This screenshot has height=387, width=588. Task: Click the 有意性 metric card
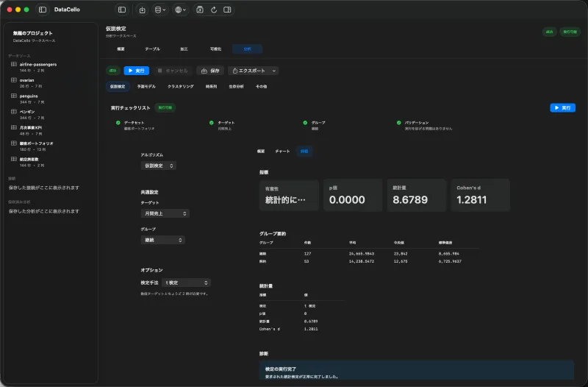click(289, 195)
